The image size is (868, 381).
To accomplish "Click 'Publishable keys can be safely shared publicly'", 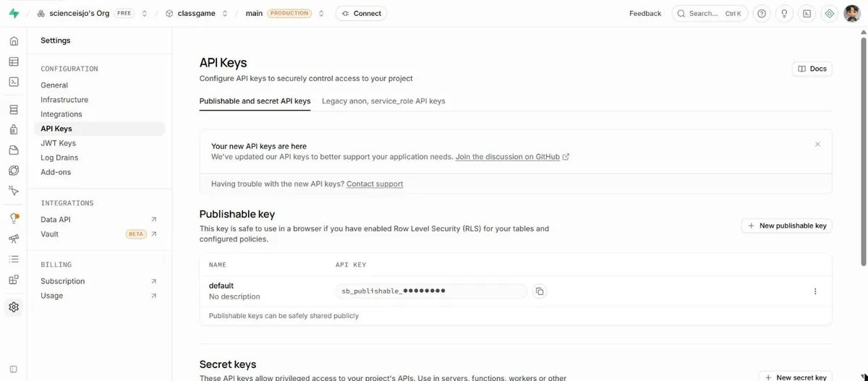I will click(x=284, y=316).
